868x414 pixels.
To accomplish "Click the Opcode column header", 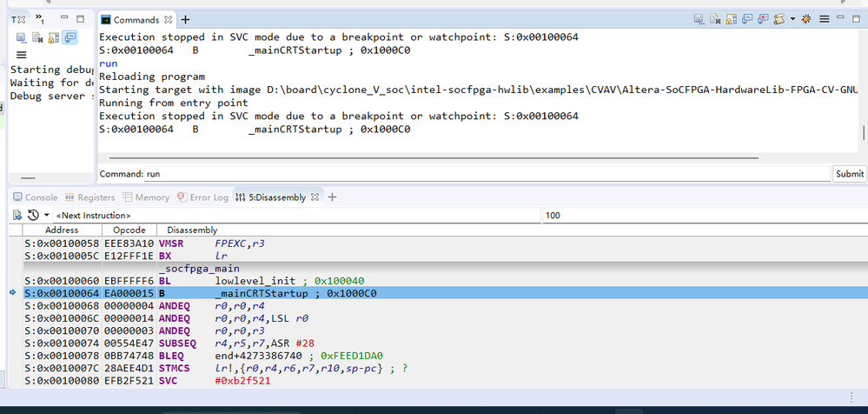I will (129, 230).
